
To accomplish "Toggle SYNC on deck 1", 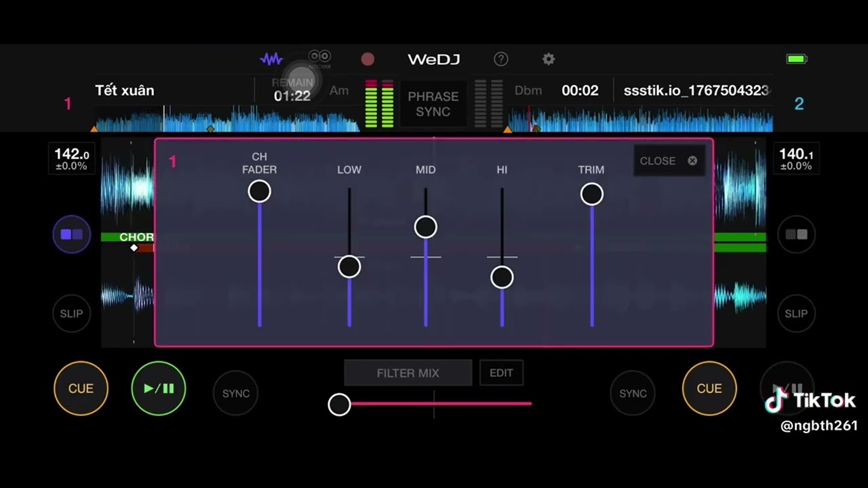I will [236, 393].
